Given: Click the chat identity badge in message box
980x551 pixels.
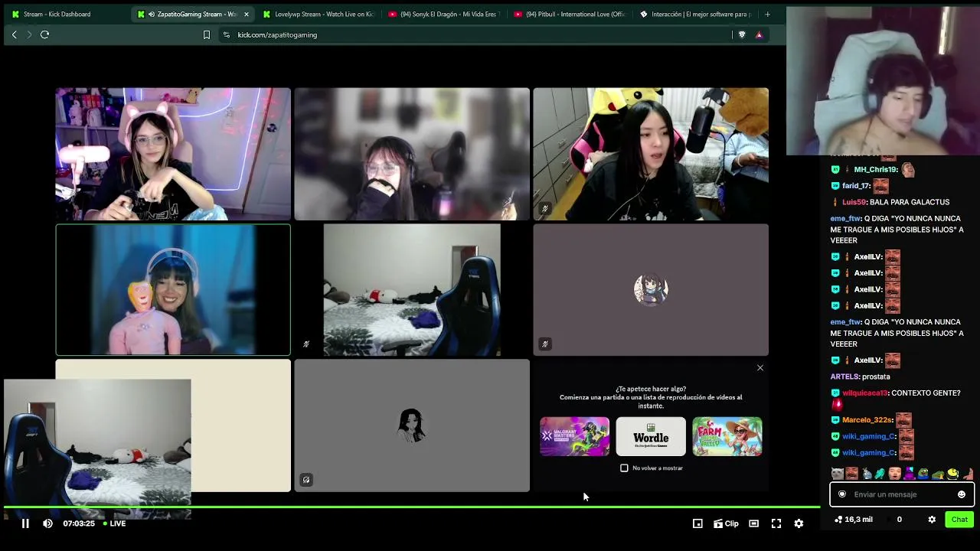Looking at the screenshot, I should tap(842, 494).
